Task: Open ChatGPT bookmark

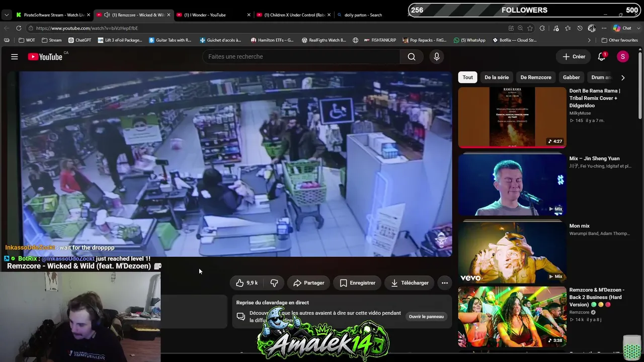Action: coord(79,40)
